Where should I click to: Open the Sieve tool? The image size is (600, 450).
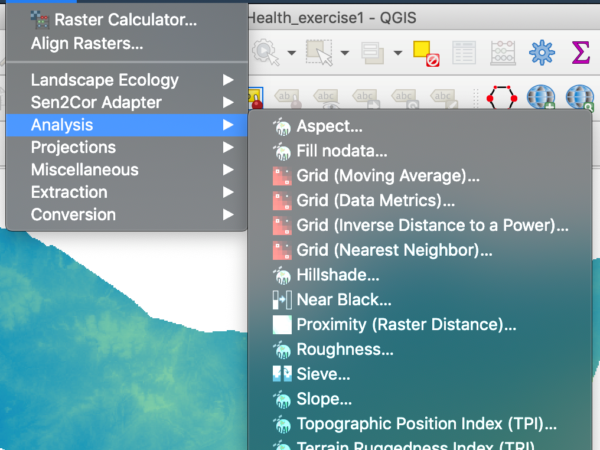pos(420,374)
